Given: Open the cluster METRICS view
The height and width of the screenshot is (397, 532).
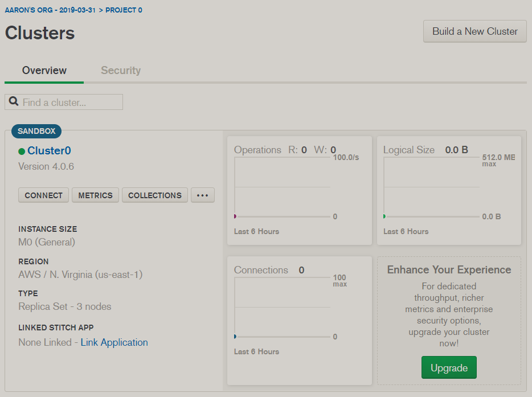Looking at the screenshot, I should coord(95,195).
